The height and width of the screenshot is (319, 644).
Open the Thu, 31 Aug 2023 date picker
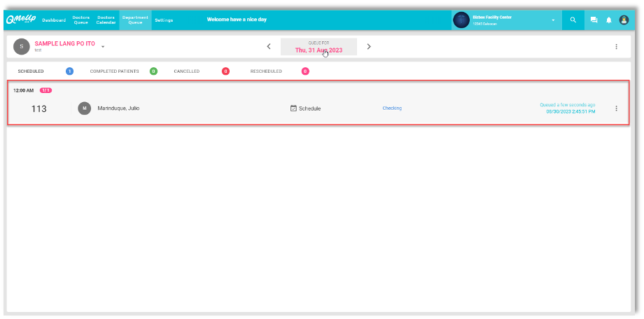pyautogui.click(x=318, y=47)
